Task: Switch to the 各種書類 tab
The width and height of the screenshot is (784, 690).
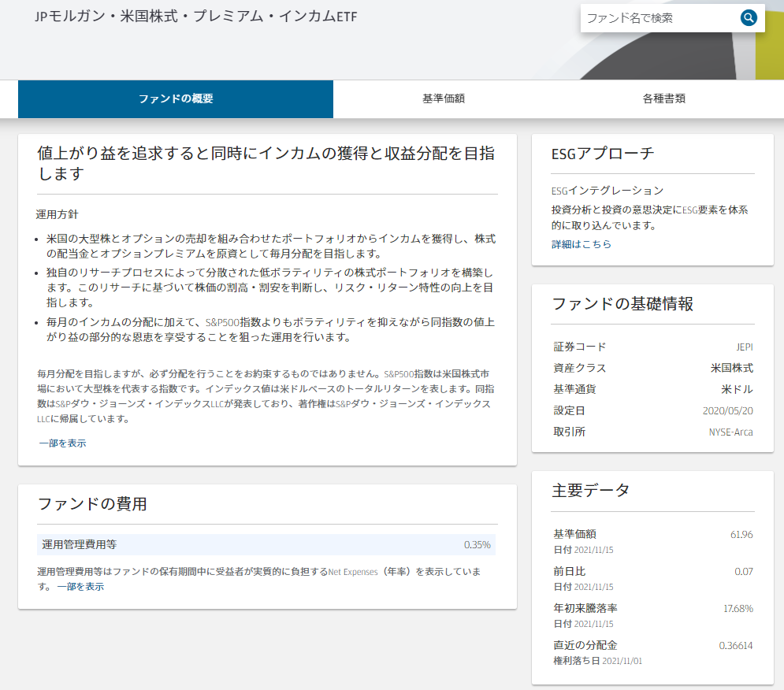Action: pos(663,99)
